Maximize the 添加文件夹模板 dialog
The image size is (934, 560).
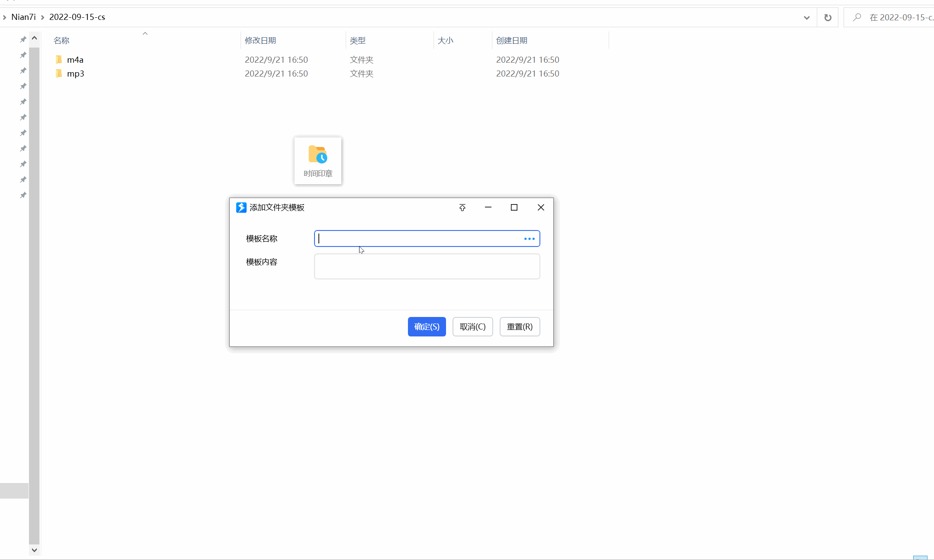tap(514, 208)
